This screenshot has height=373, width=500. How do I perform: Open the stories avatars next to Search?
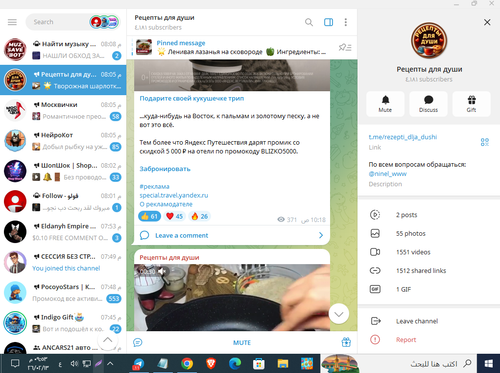[104, 22]
